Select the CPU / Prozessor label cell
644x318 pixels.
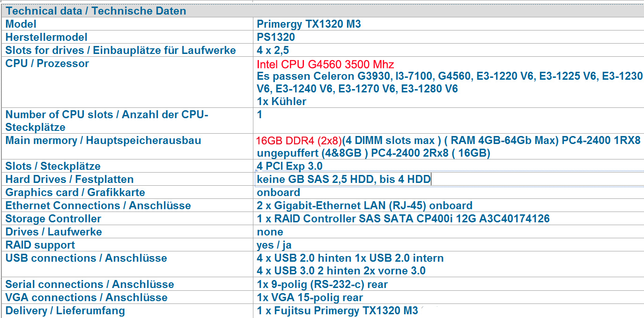(x=47, y=63)
